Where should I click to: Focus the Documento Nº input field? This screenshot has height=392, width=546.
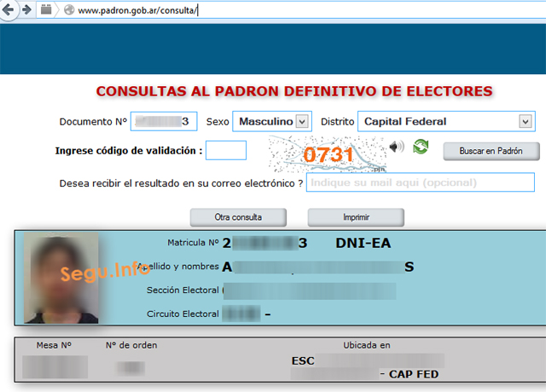164,122
